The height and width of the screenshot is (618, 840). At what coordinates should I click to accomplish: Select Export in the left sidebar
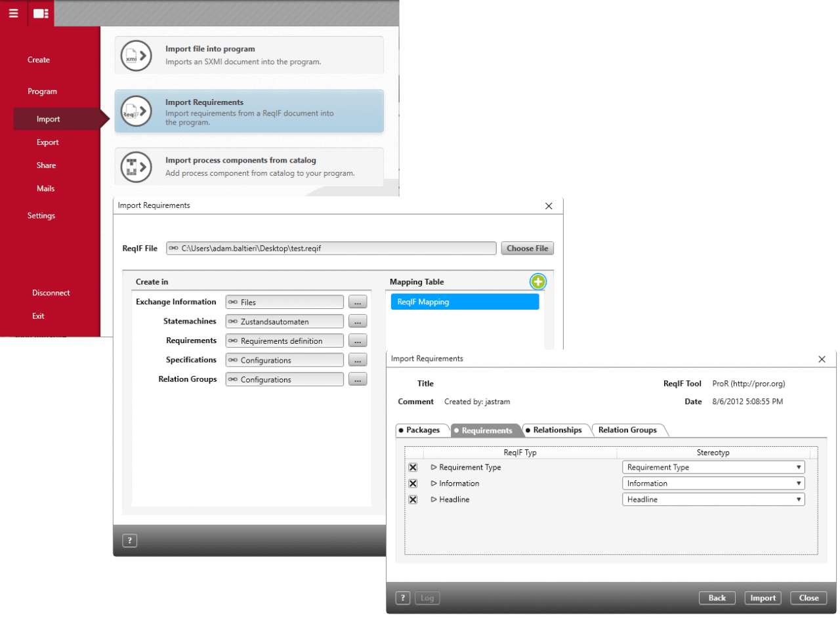(47, 142)
